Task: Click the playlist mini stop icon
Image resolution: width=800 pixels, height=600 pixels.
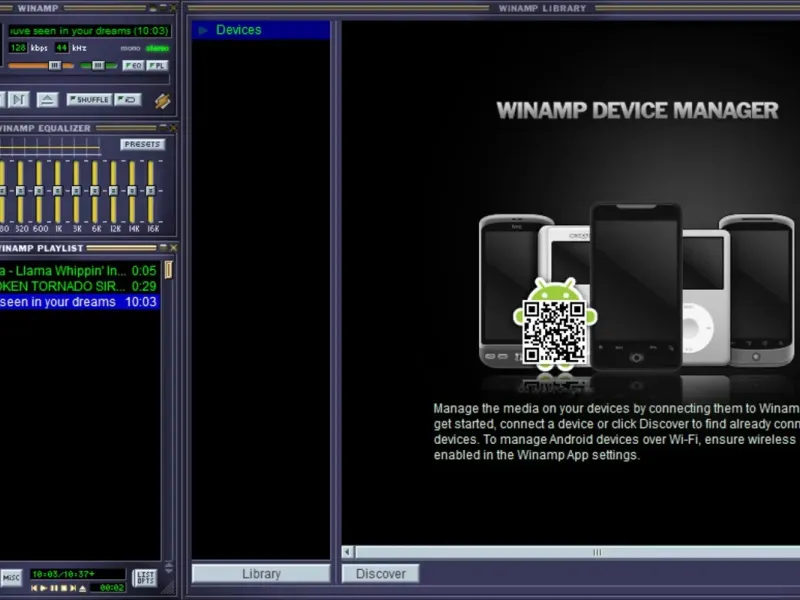Action: (x=64, y=588)
